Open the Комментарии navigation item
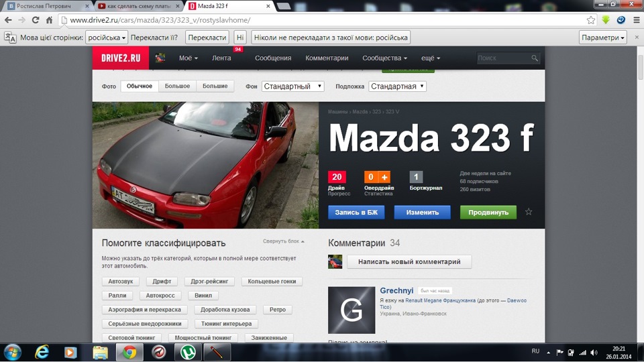Viewport: 644px width, 362px height. click(327, 58)
